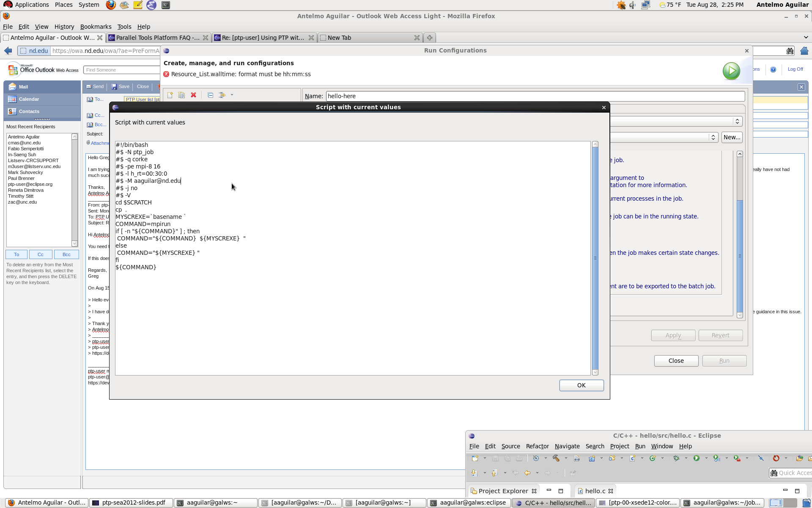Open the Eclipse Run icon dropdown arrow
The width and height of the screenshot is (812, 508).
[x=706, y=458]
